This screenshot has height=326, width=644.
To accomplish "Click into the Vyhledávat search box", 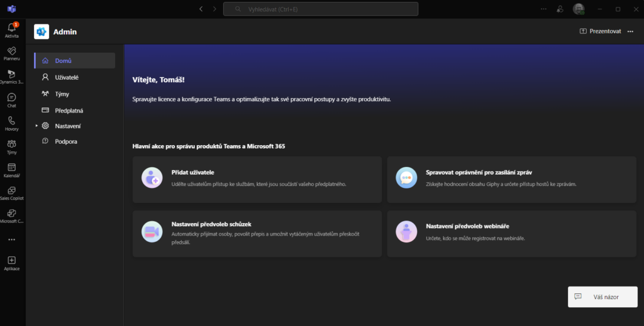I will click(x=321, y=9).
